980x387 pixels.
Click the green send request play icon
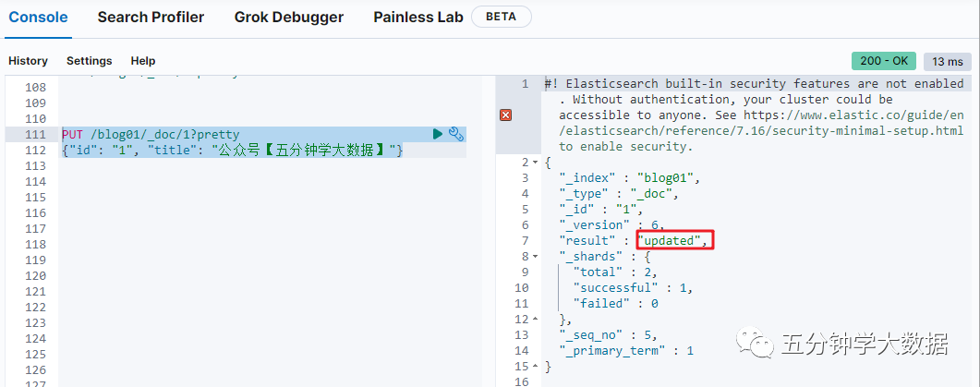(x=438, y=134)
